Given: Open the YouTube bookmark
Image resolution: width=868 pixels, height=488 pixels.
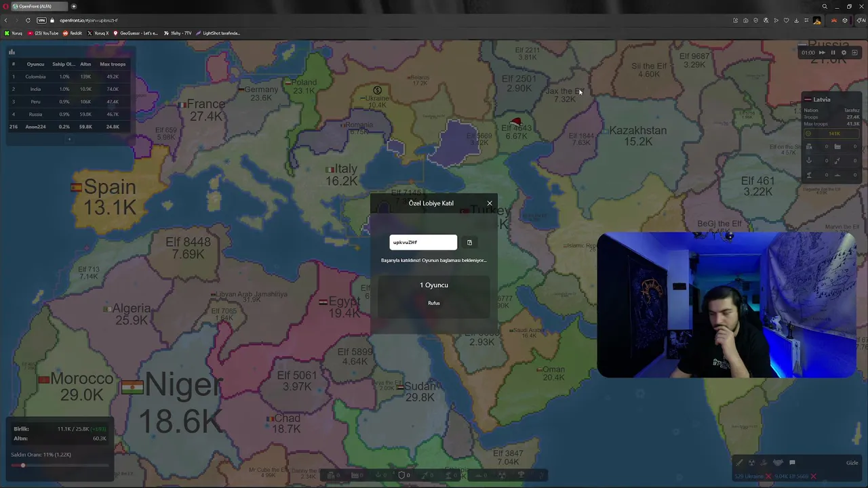Looking at the screenshot, I should (x=43, y=33).
